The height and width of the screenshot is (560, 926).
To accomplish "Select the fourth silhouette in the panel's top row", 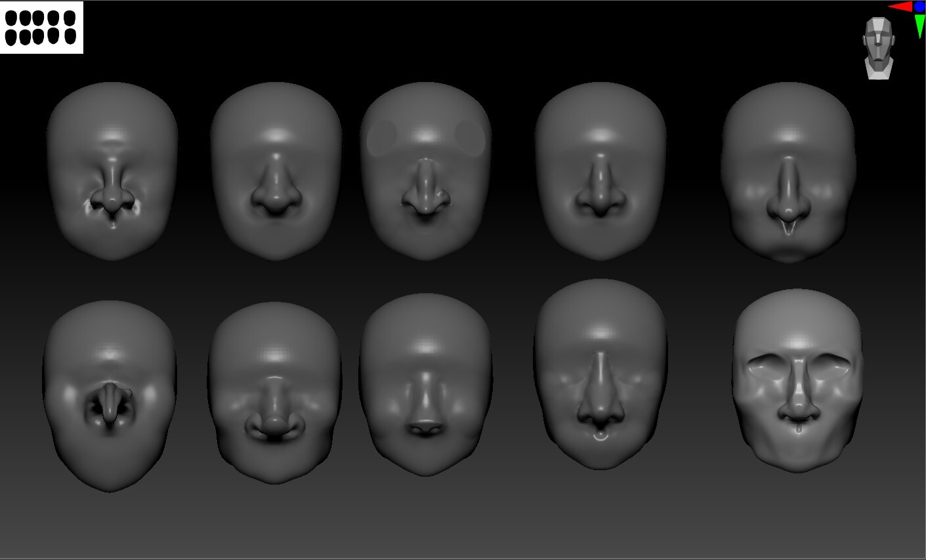I will click(x=53, y=18).
